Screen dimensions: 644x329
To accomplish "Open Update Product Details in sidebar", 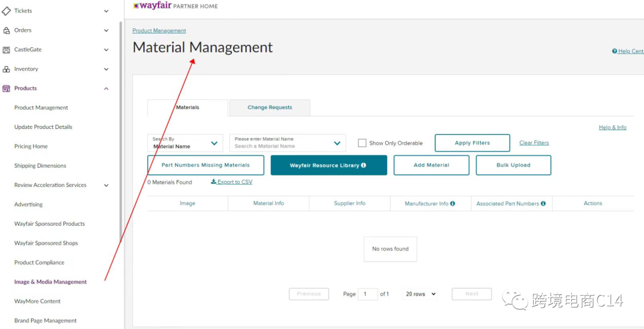I will point(43,127).
